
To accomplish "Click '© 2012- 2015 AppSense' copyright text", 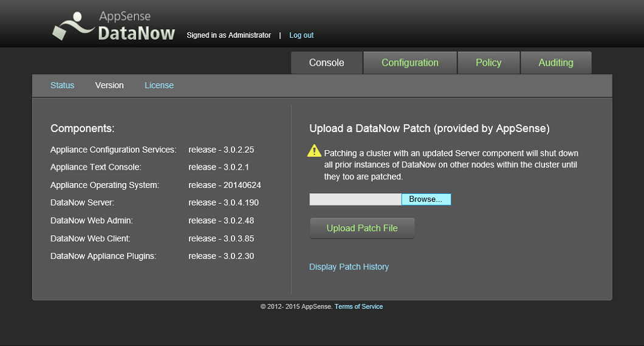I will click(296, 306).
